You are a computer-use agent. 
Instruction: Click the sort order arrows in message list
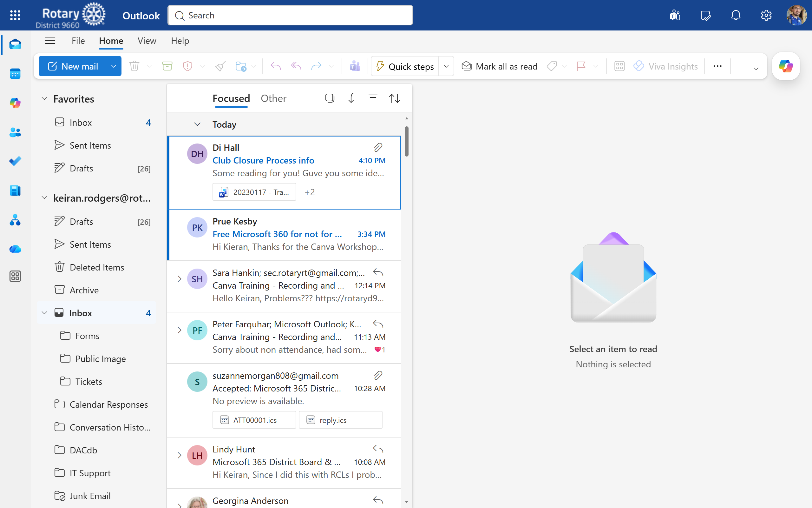point(395,98)
